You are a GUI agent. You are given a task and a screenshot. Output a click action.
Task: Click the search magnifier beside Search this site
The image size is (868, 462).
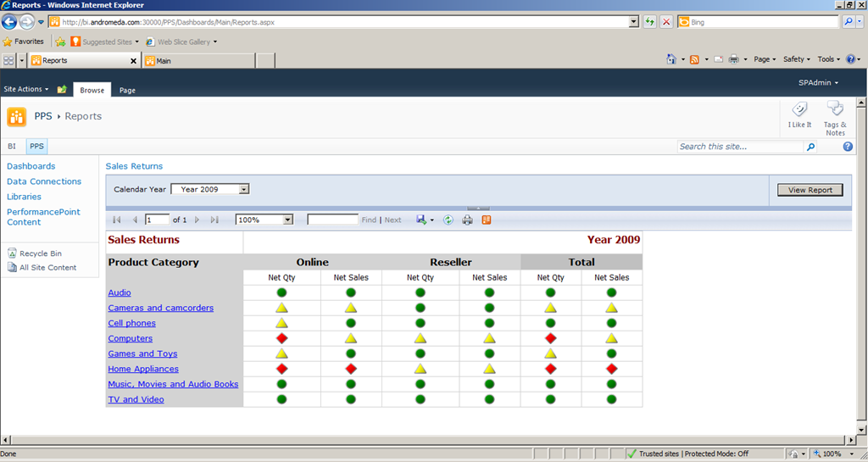[x=810, y=147]
